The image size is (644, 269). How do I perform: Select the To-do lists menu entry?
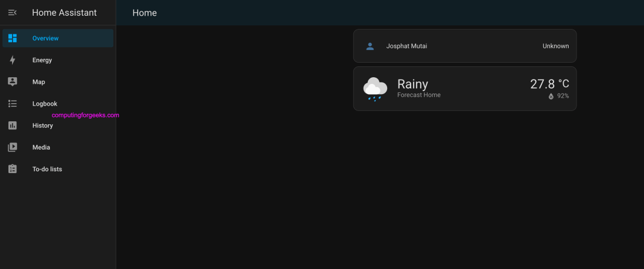coord(58,169)
